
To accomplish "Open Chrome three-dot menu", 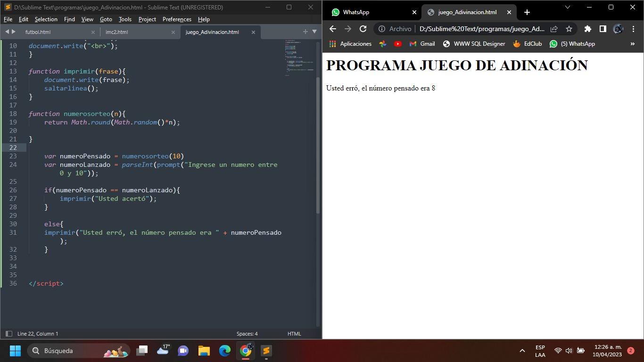I will tap(633, 29).
